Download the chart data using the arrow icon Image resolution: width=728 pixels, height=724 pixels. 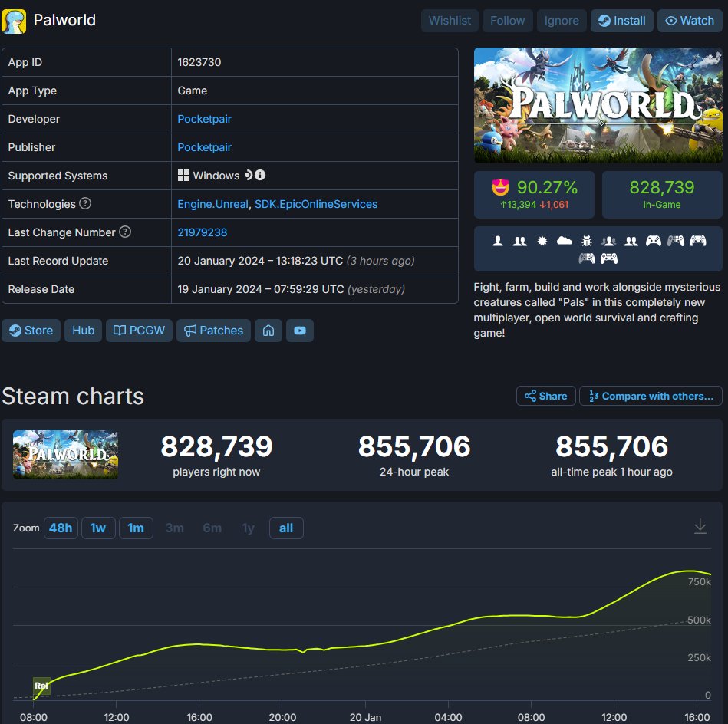pos(700,527)
